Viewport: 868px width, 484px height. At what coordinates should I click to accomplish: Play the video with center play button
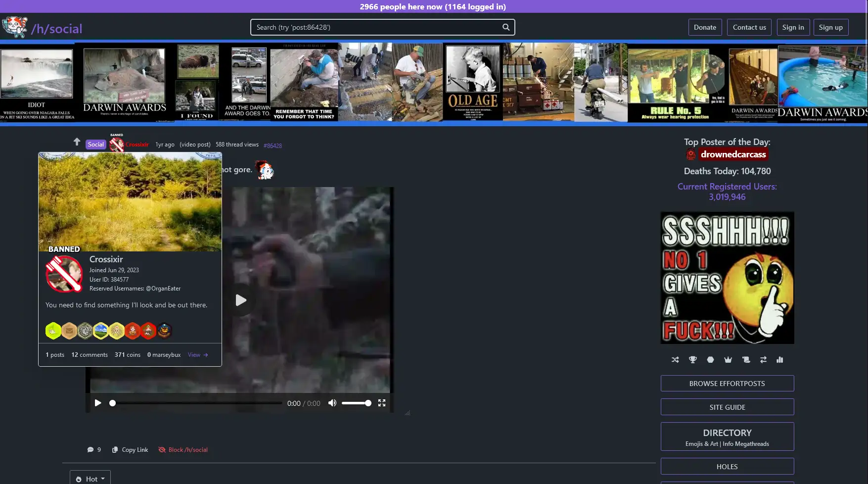point(241,300)
